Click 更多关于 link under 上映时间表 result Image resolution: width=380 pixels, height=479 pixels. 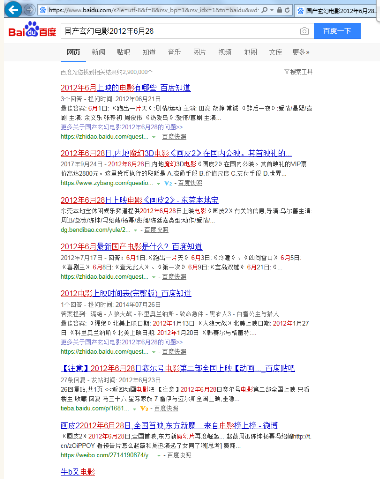(x=122, y=342)
